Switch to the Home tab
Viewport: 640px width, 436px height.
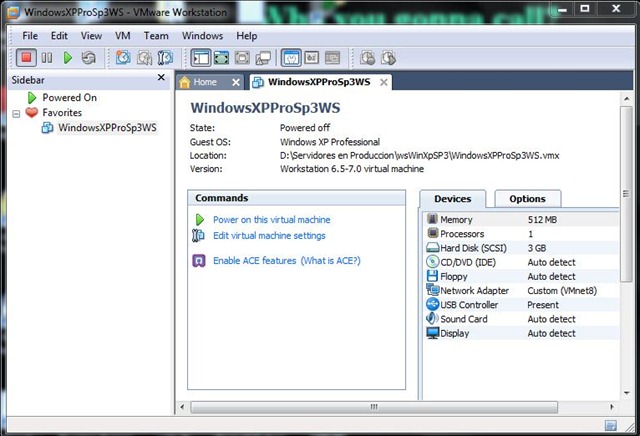(x=205, y=82)
